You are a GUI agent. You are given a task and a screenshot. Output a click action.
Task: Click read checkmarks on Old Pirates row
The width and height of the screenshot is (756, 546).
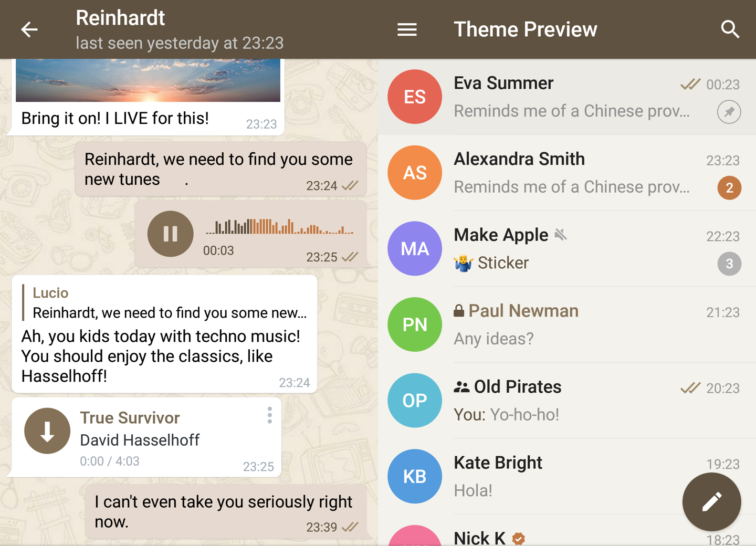coord(690,388)
